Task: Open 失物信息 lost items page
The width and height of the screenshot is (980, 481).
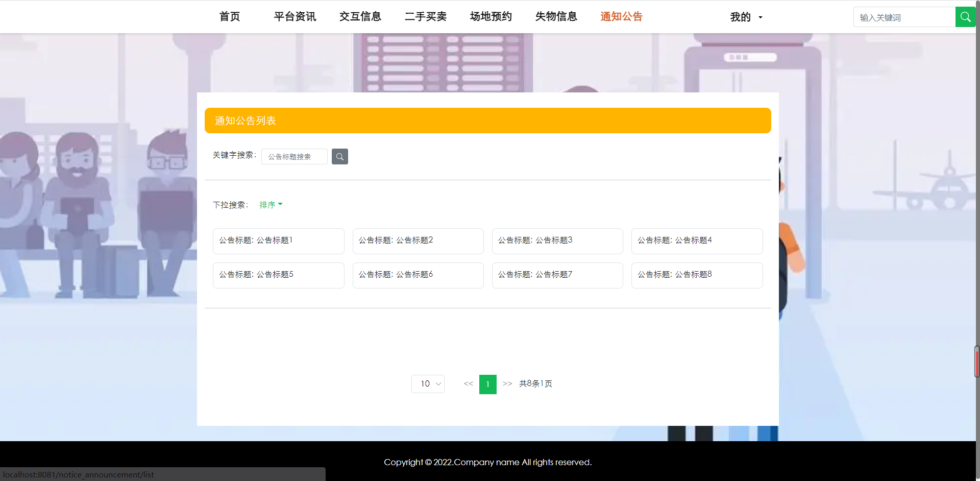Action: [x=556, y=16]
